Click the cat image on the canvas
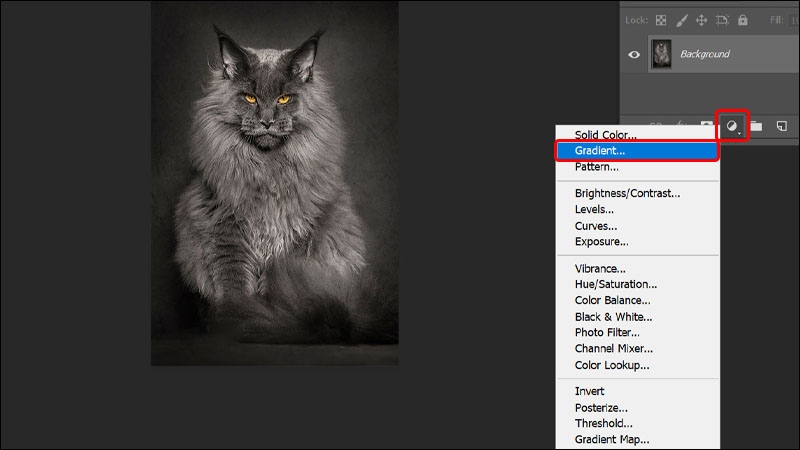Viewport: 800px width, 450px height. point(275,183)
